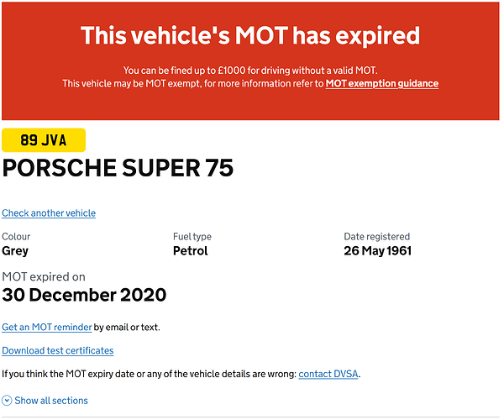Viewport: 504px width, 420px height.
Task: Open the MOT exemption guidance link
Action: click(x=381, y=83)
